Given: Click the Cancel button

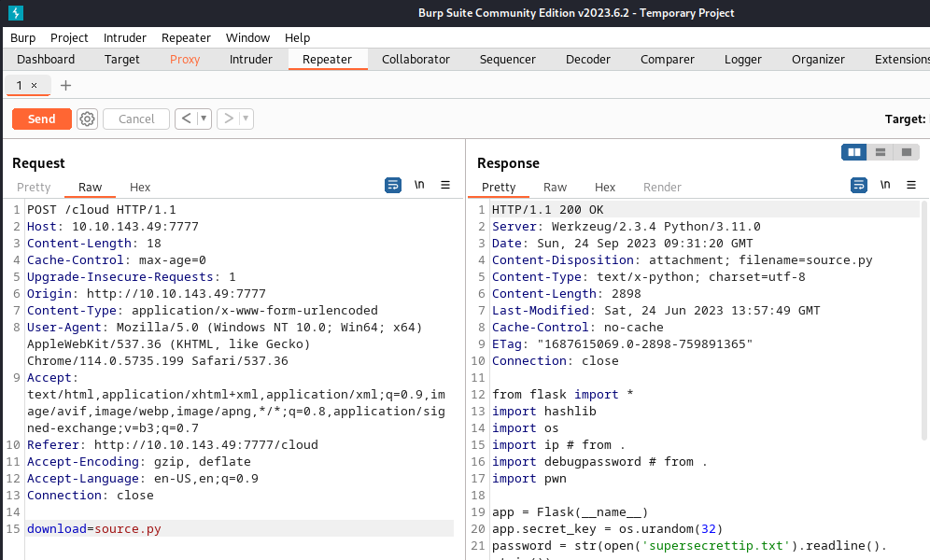Looking at the screenshot, I should [x=136, y=119].
